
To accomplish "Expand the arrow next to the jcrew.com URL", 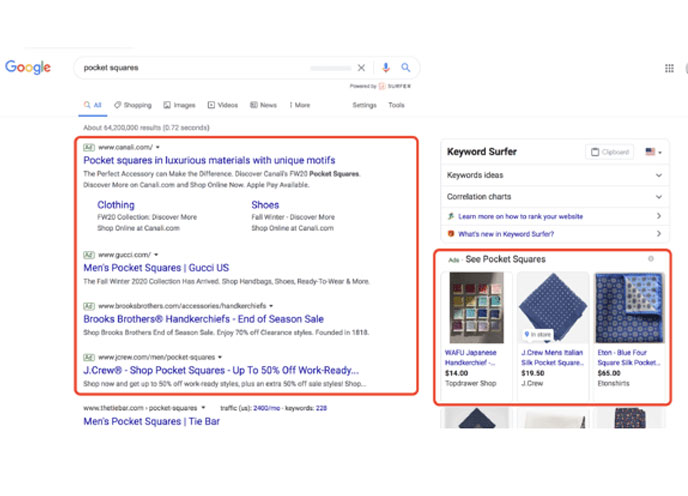I will pyautogui.click(x=220, y=357).
